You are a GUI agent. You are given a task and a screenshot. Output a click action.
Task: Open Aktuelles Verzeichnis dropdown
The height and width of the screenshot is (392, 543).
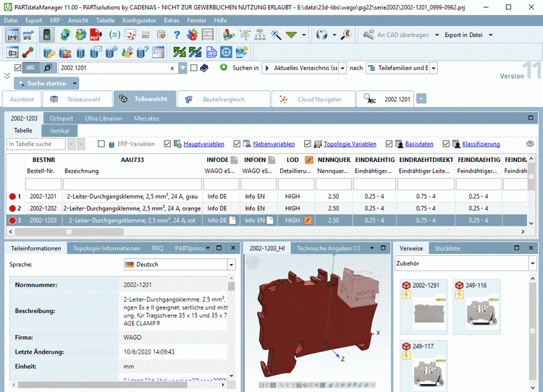coord(342,68)
